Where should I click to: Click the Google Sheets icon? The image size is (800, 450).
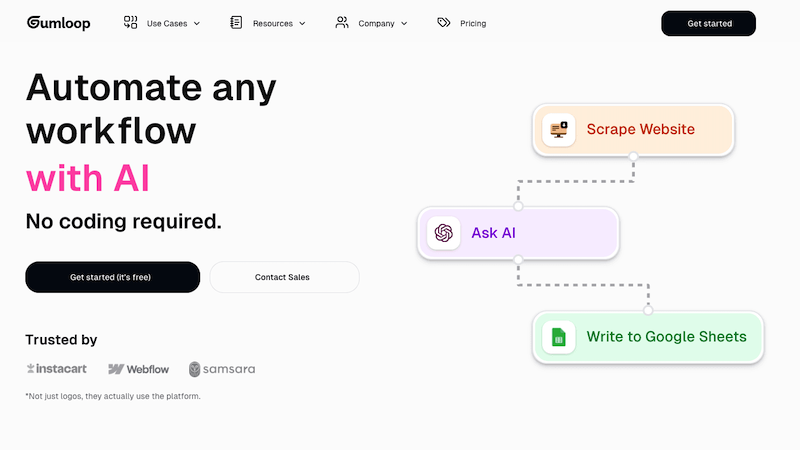(x=559, y=337)
